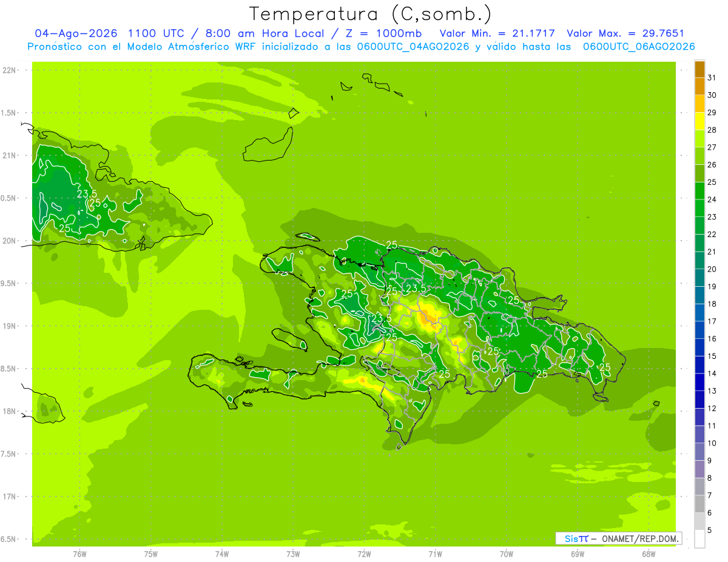Click the 18N latitude label
Image resolution: width=728 pixels, height=562 pixels.
coord(10,411)
